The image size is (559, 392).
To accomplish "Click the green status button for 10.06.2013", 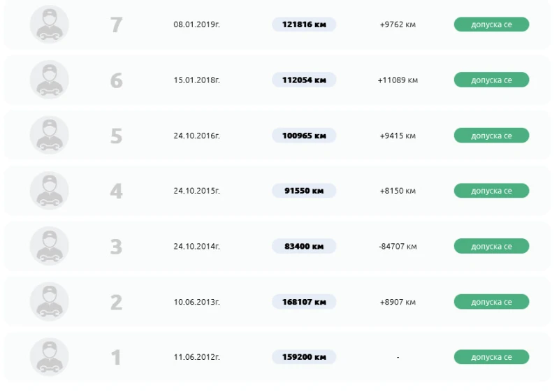I will point(491,302).
